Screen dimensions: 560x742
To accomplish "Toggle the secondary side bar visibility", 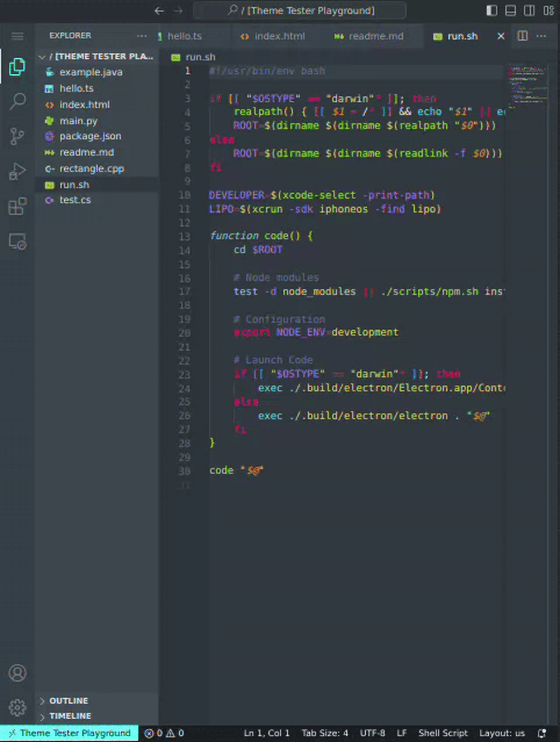I will 529,10.
